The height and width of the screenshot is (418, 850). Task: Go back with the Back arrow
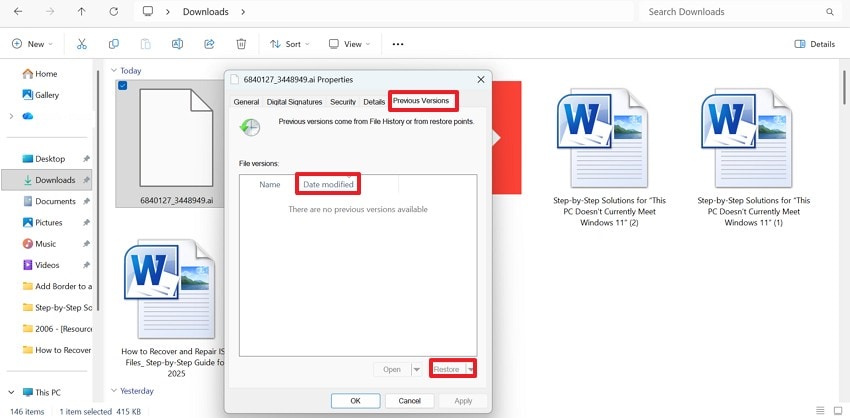coord(18,11)
